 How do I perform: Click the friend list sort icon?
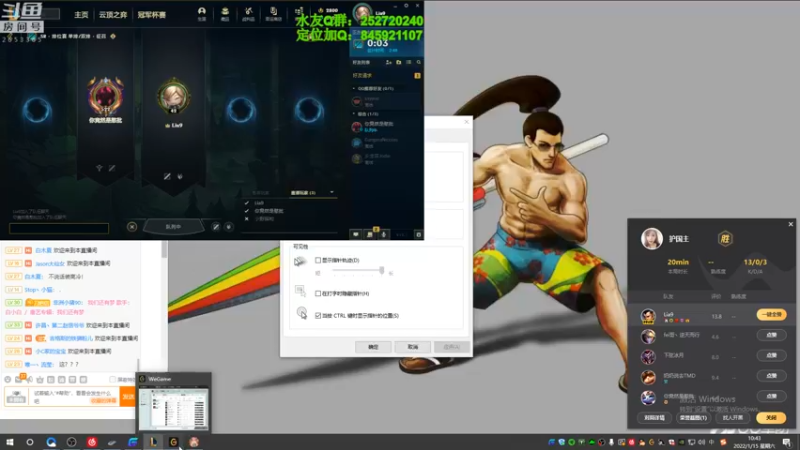(x=409, y=62)
